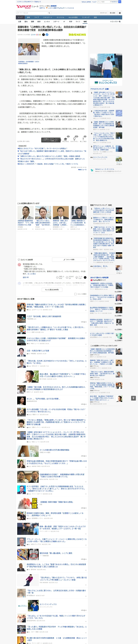
Task: Click the 新しい視点 exclamation reaction icon
Action: 83,139
